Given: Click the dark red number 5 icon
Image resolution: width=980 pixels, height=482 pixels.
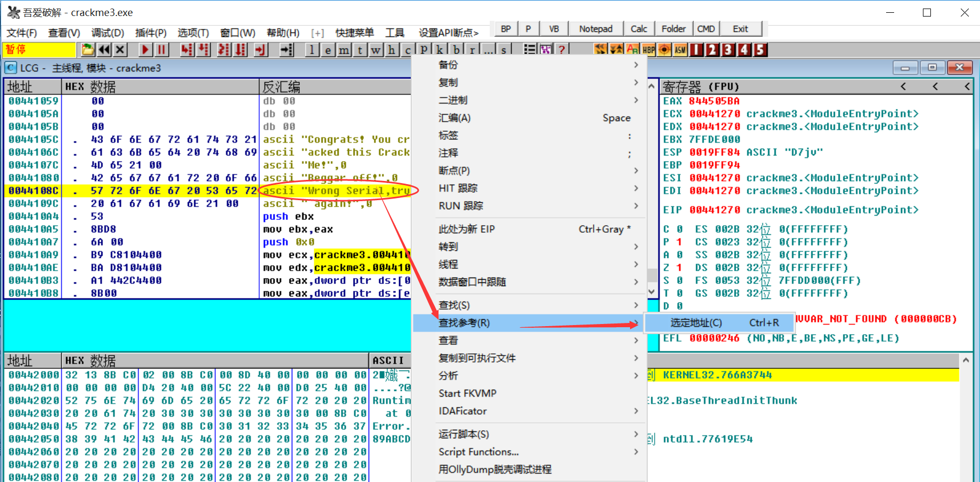Looking at the screenshot, I should [x=760, y=50].
